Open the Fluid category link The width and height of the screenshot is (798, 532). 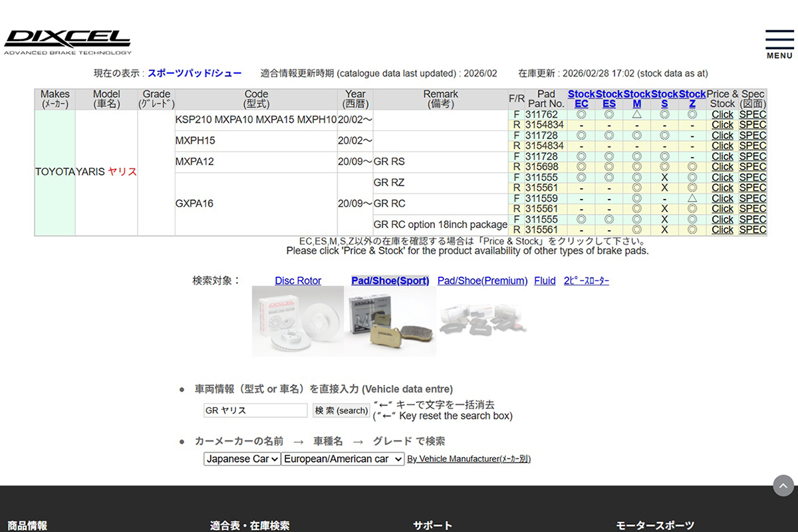click(545, 281)
